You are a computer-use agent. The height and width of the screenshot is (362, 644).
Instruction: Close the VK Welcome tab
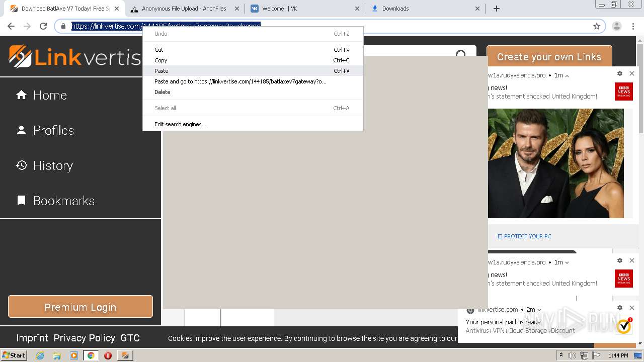(357, 9)
